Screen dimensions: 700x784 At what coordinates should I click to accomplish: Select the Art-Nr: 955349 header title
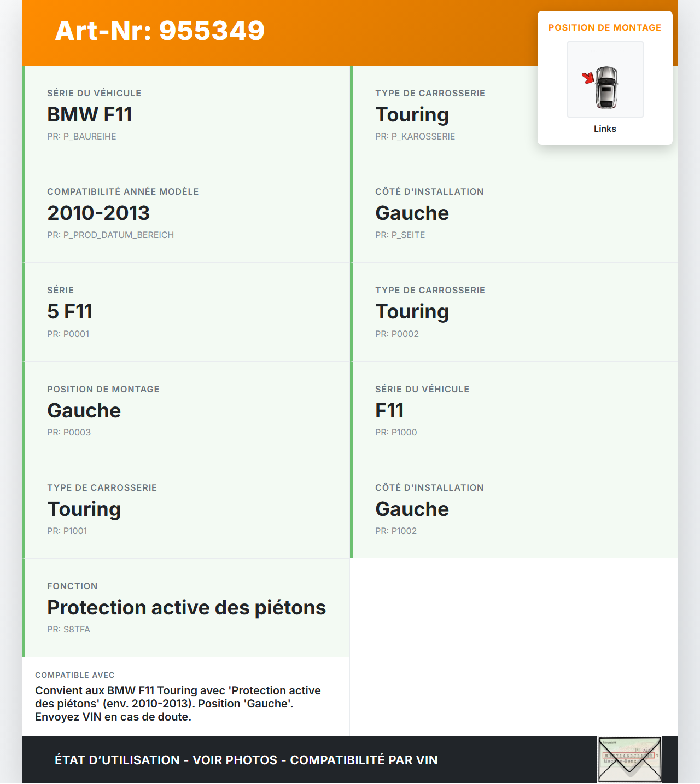pyautogui.click(x=160, y=31)
